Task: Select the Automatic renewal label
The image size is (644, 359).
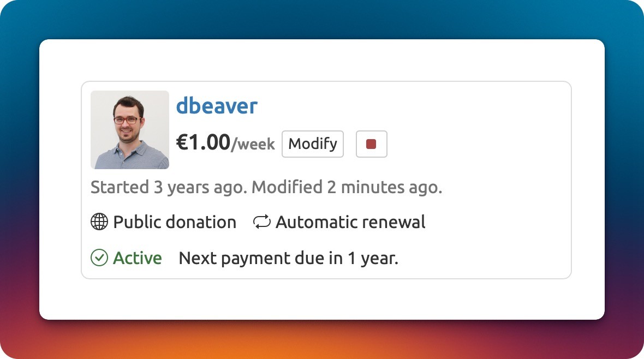Action: (x=350, y=222)
